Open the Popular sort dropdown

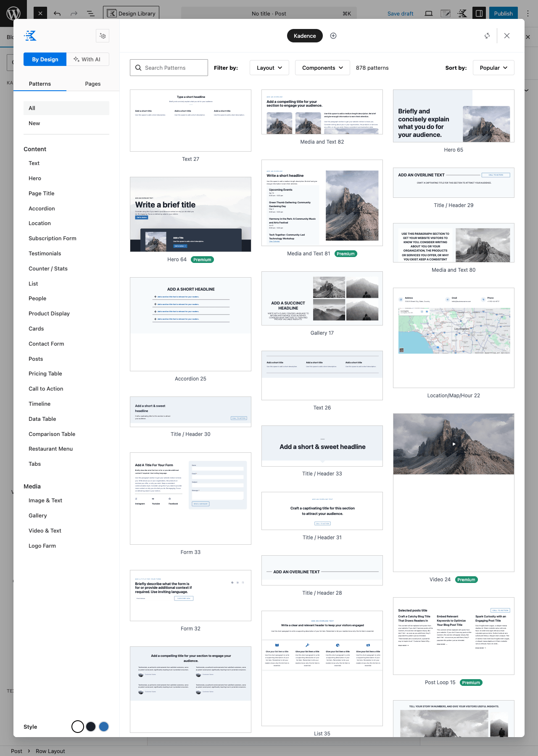coord(493,68)
